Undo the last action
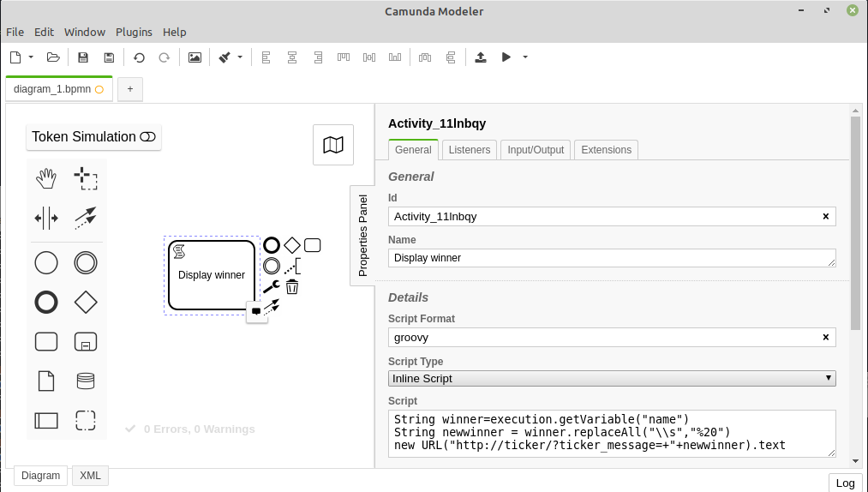 pos(139,57)
